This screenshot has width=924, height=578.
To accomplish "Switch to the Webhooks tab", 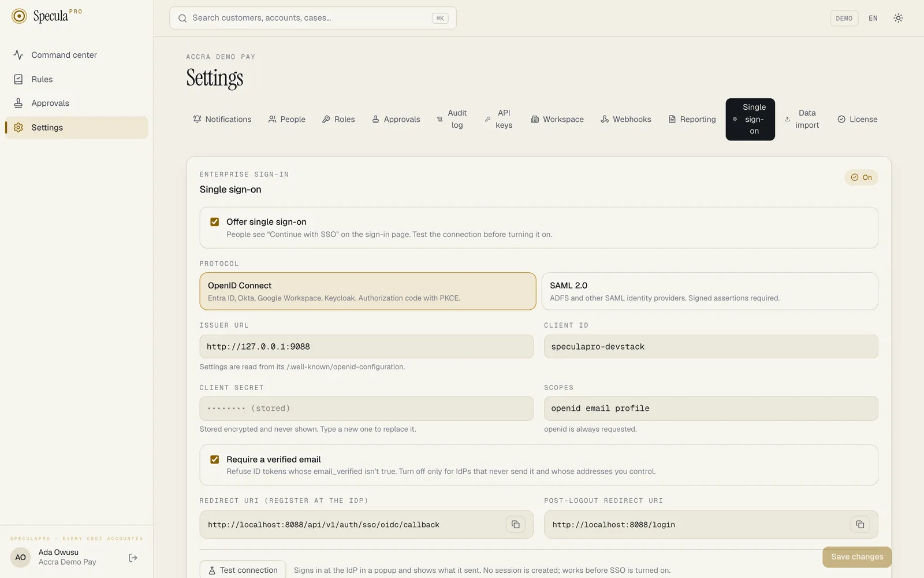I will pyautogui.click(x=626, y=119).
